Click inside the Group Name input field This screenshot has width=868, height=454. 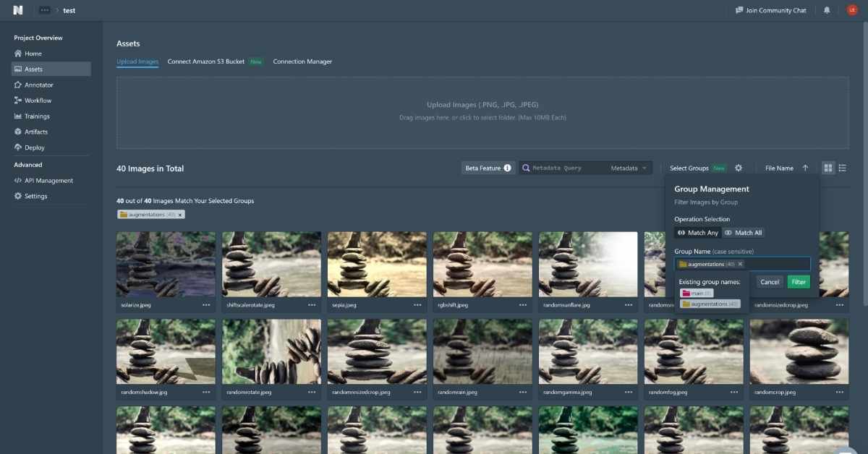[x=742, y=264]
